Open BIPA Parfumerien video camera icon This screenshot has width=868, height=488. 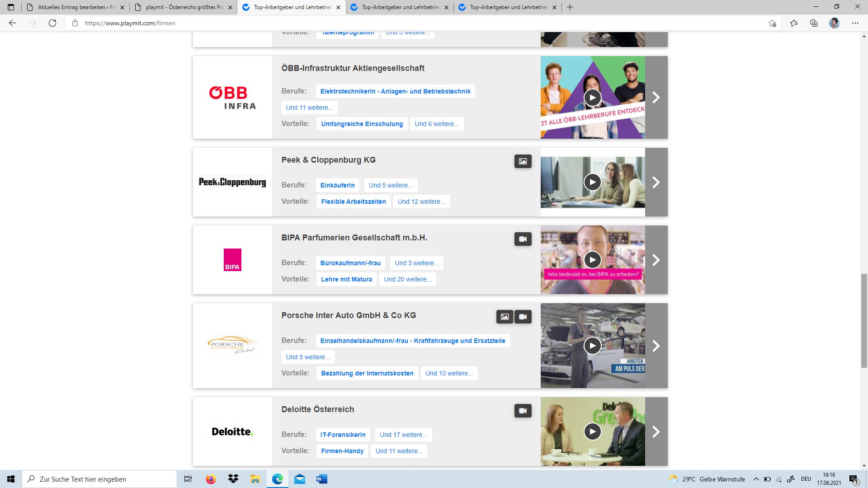[x=523, y=239]
